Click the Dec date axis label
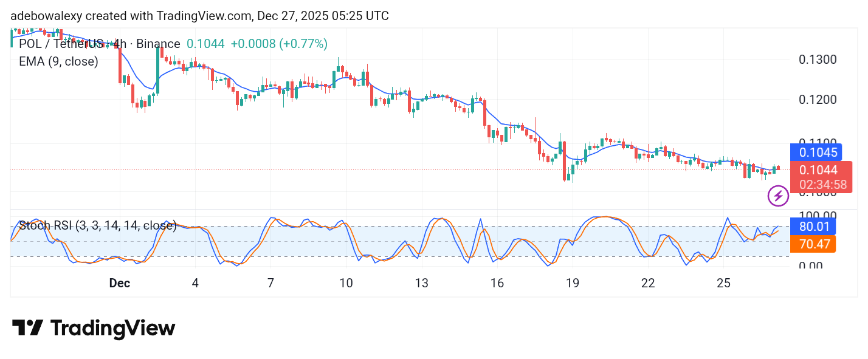Viewport: 868px width, 359px height. pyautogui.click(x=120, y=283)
